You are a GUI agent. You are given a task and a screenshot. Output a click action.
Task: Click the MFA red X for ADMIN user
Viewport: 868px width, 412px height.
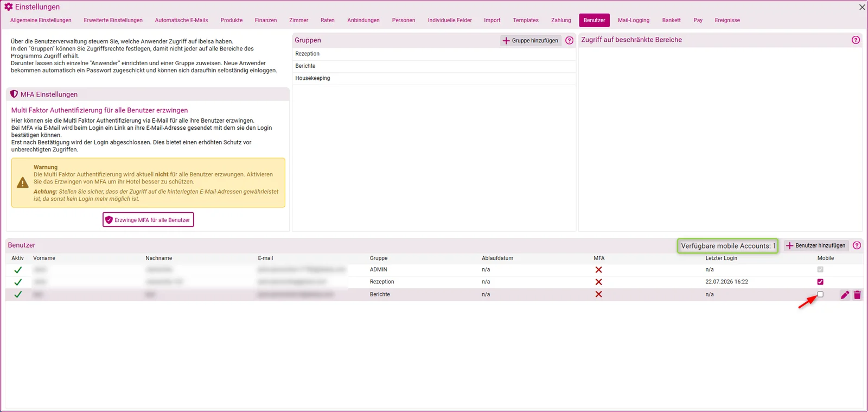[598, 270]
